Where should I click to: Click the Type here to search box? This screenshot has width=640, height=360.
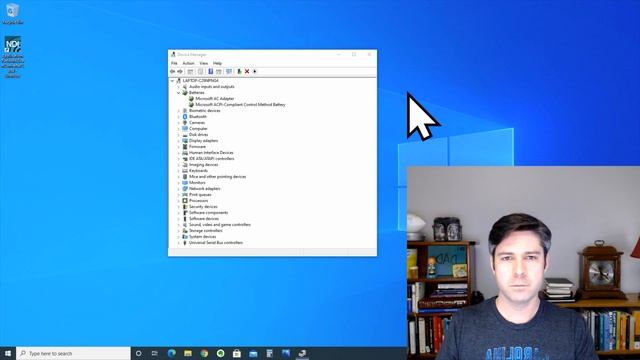pyautogui.click(x=73, y=353)
